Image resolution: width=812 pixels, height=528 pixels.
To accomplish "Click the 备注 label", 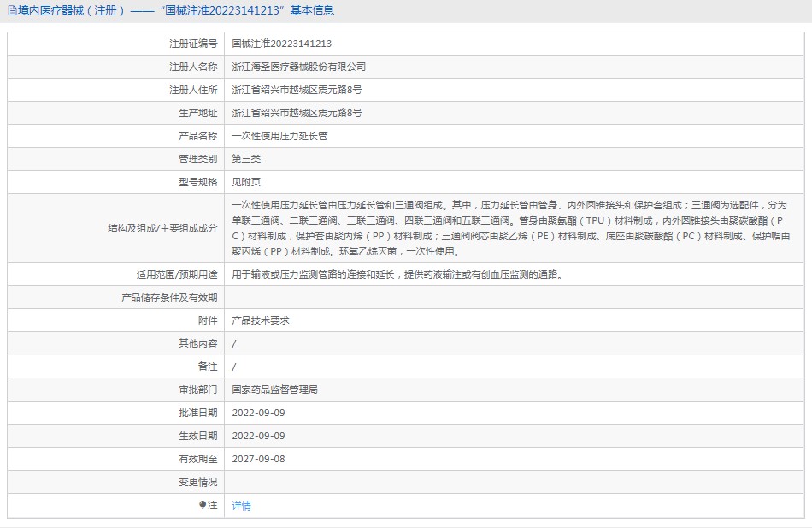I will (208, 367).
